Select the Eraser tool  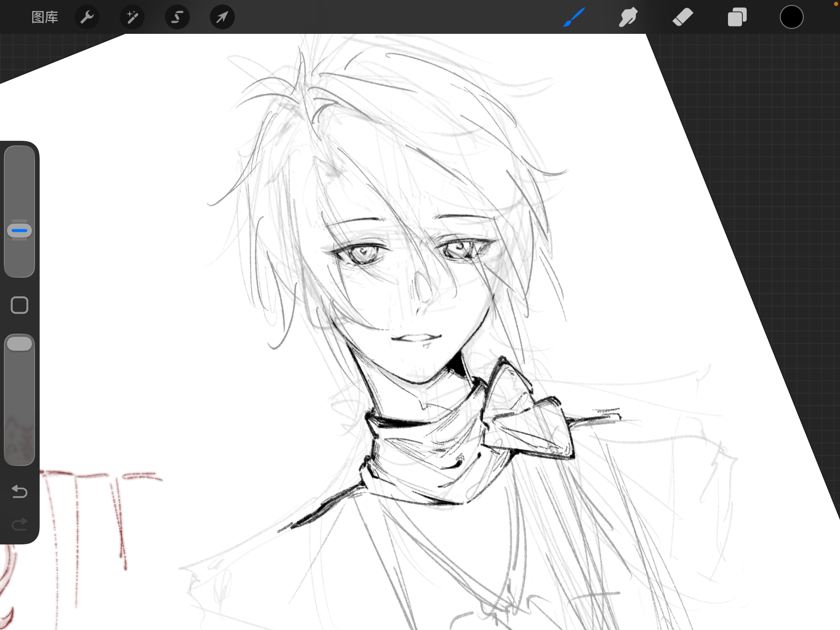tap(682, 17)
